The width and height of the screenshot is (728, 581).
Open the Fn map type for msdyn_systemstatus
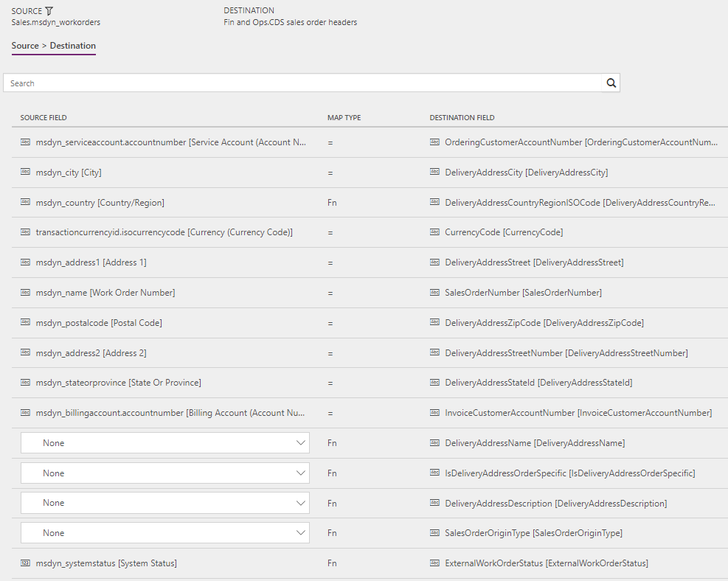(x=332, y=563)
